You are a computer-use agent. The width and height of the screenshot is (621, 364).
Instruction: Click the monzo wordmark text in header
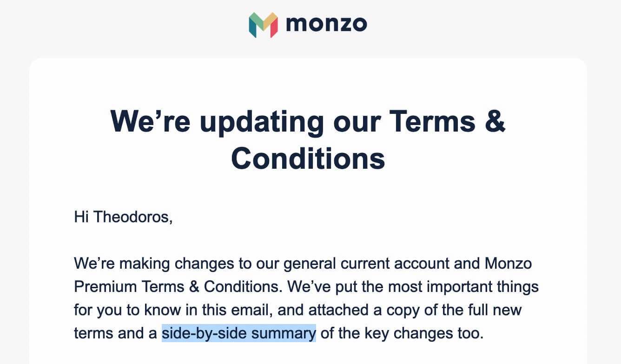point(326,24)
